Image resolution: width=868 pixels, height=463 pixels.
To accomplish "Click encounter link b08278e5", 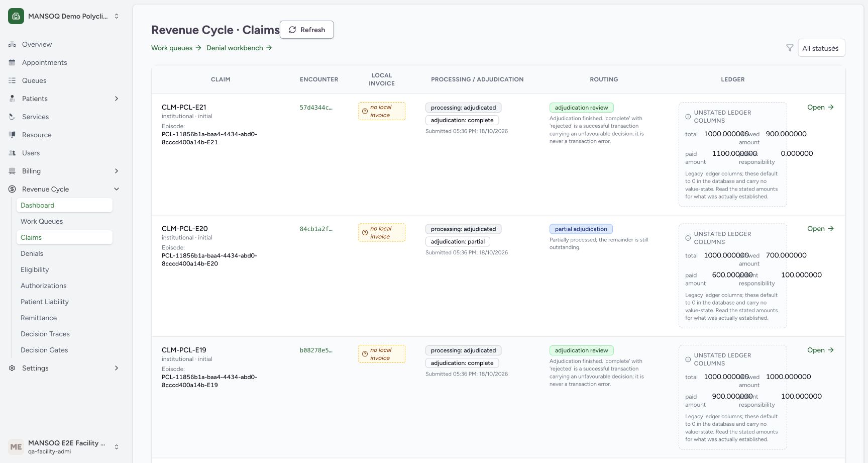I will [316, 350].
